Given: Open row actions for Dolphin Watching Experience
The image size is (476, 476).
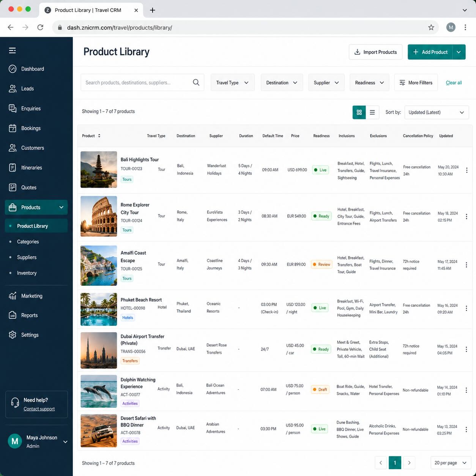Looking at the screenshot, I should tap(467, 390).
